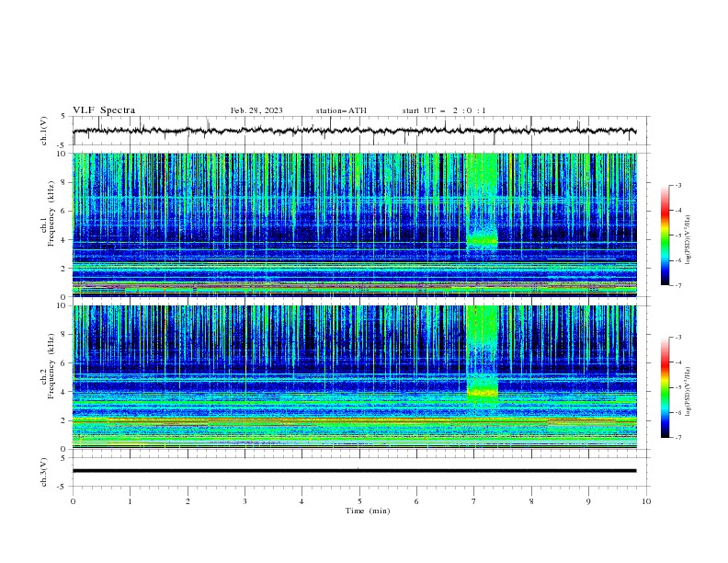Click the time axis tick label "8"
Image resolution: width=728 pixels, height=563 pixels.
tap(531, 501)
